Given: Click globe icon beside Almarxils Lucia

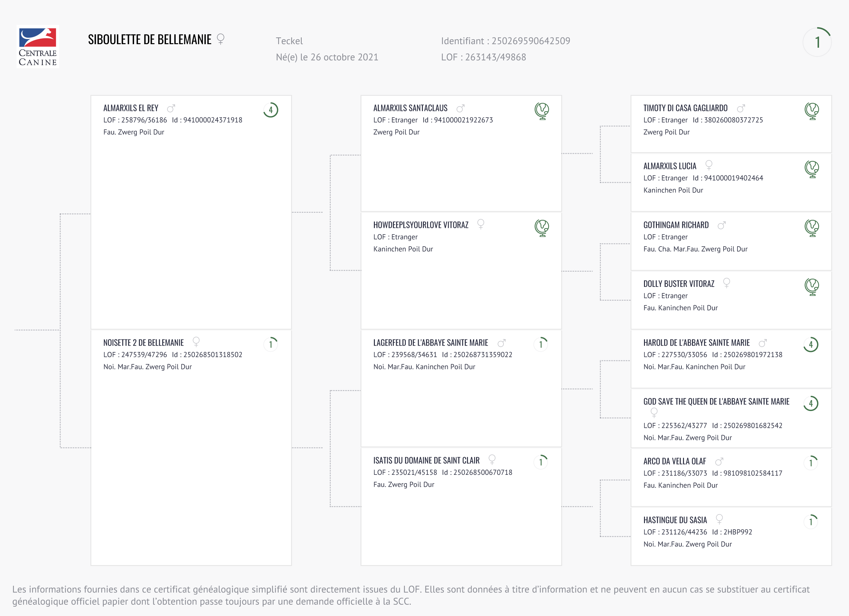Looking at the screenshot, I should 812,169.
